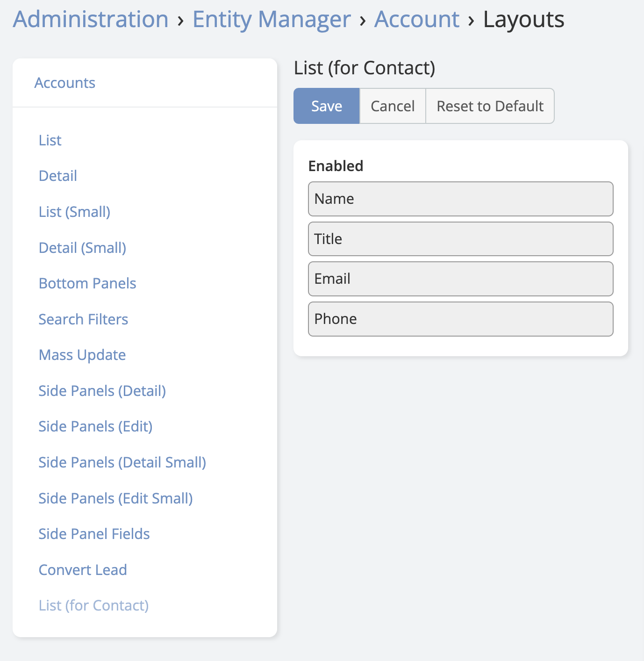This screenshot has height=661, width=644.
Task: Open the Accounts header link
Action: (x=65, y=83)
